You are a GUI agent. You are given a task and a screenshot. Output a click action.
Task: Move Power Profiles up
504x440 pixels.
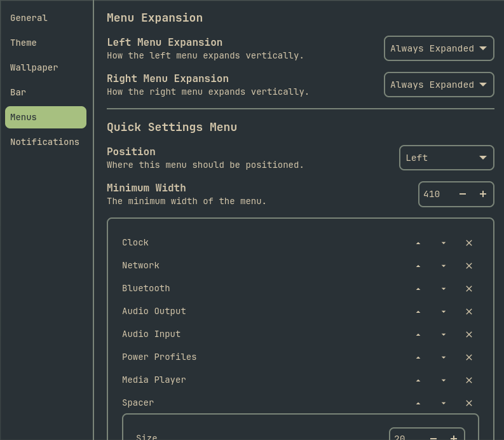(x=418, y=357)
